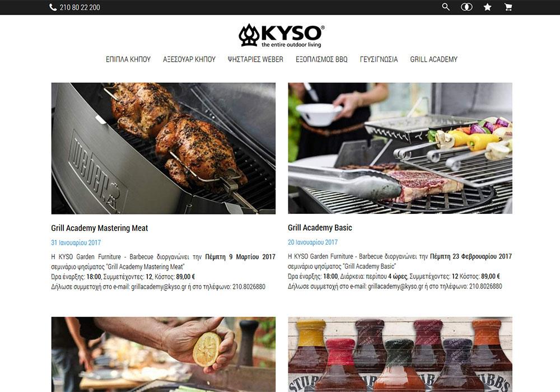The width and height of the screenshot is (560, 392).
Task: Open Grill Academy Basic article title
Action: pyautogui.click(x=320, y=228)
